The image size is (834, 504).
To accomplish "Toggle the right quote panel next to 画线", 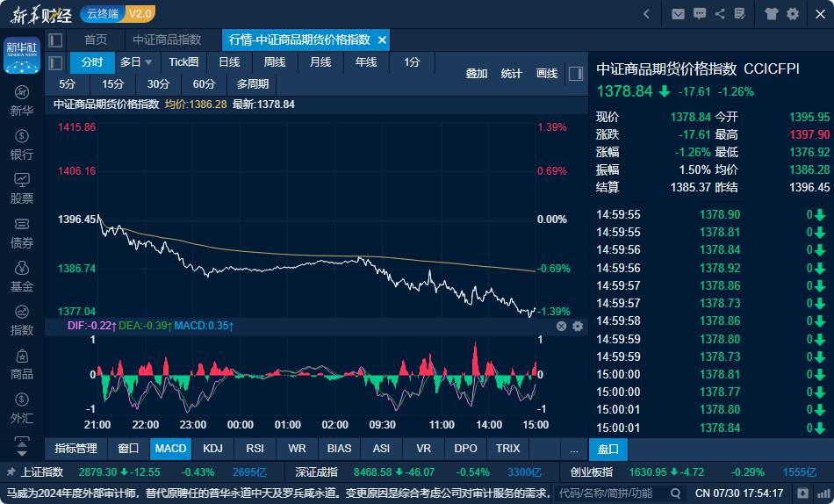I will click(x=575, y=74).
